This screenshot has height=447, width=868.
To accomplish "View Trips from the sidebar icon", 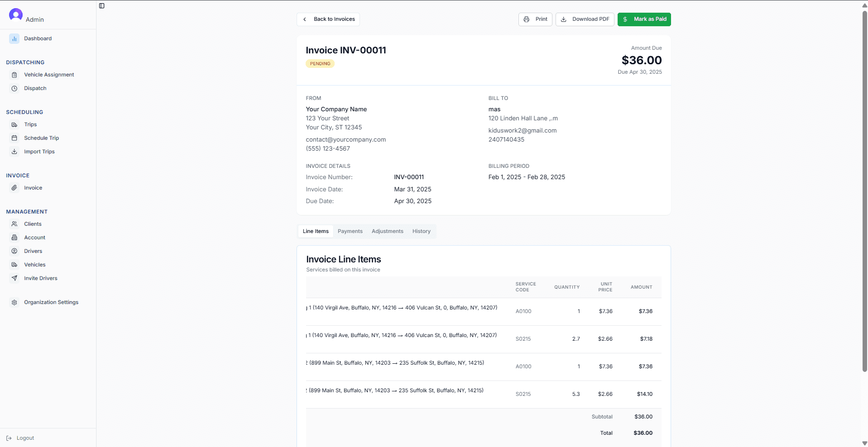I will (x=14, y=124).
